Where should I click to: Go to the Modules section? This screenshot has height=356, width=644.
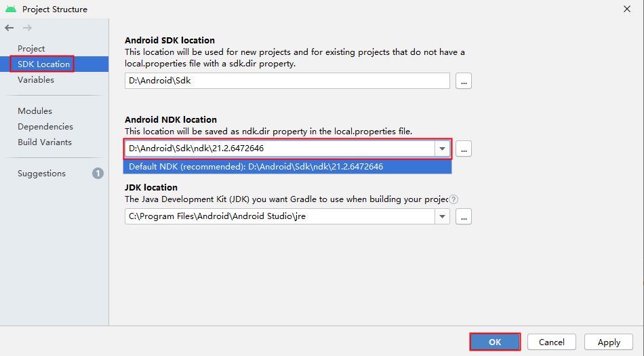click(x=35, y=111)
